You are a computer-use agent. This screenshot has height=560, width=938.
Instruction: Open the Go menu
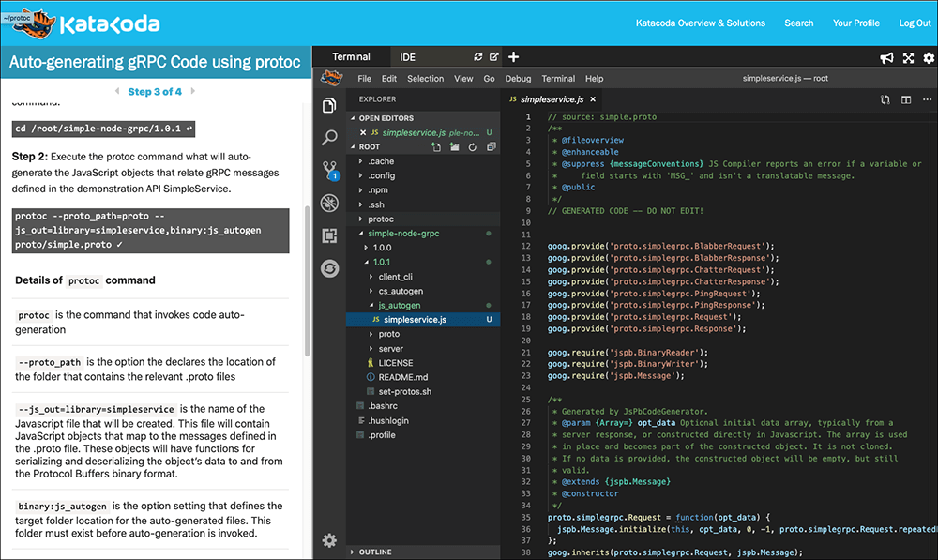click(489, 79)
